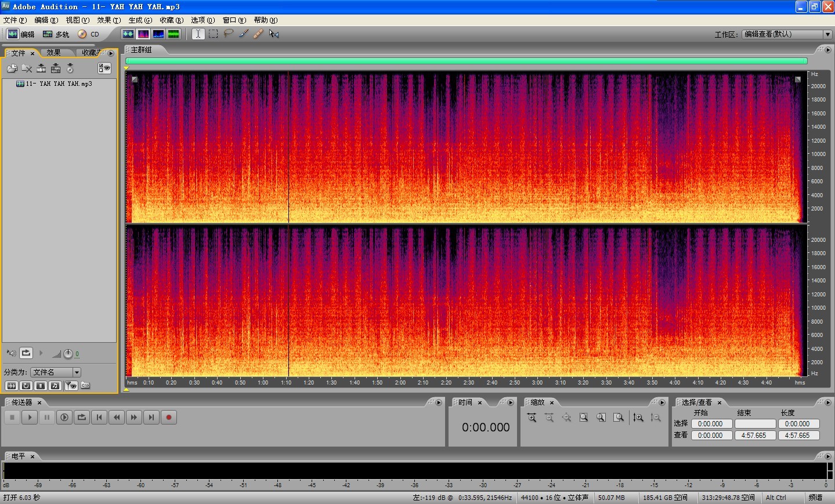
Task: Select the waveform display icon
Action: coord(128,34)
